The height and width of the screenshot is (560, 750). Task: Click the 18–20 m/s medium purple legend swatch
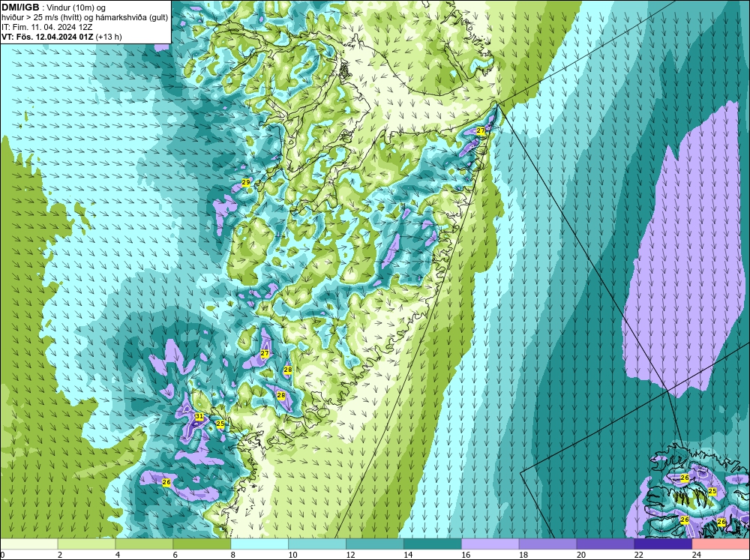tap(547, 544)
